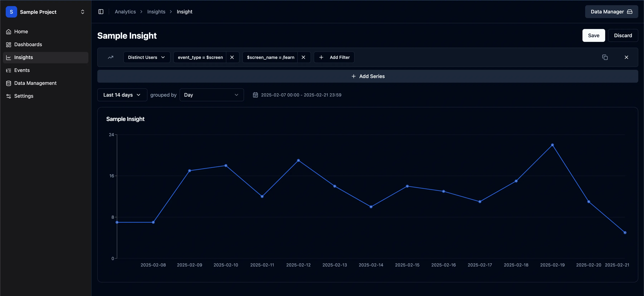The height and width of the screenshot is (296, 644).
Task: Click the Data Management database icon
Action: pyautogui.click(x=9, y=83)
